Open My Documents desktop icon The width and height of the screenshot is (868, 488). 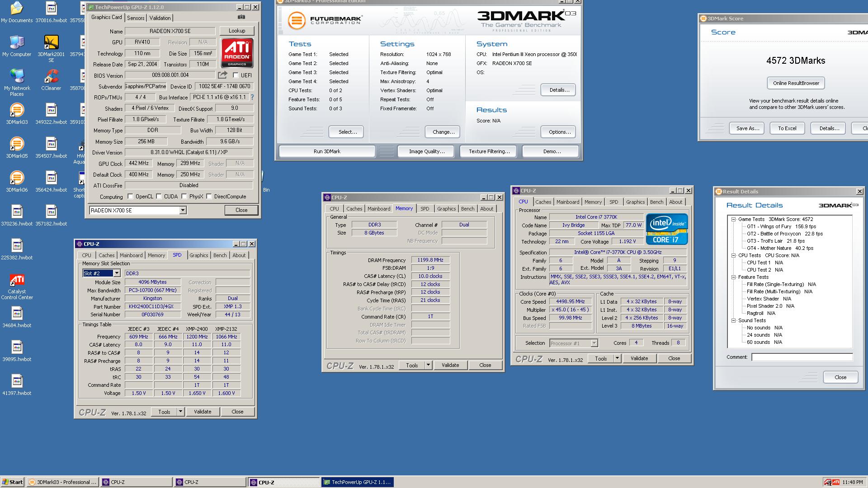tap(17, 12)
